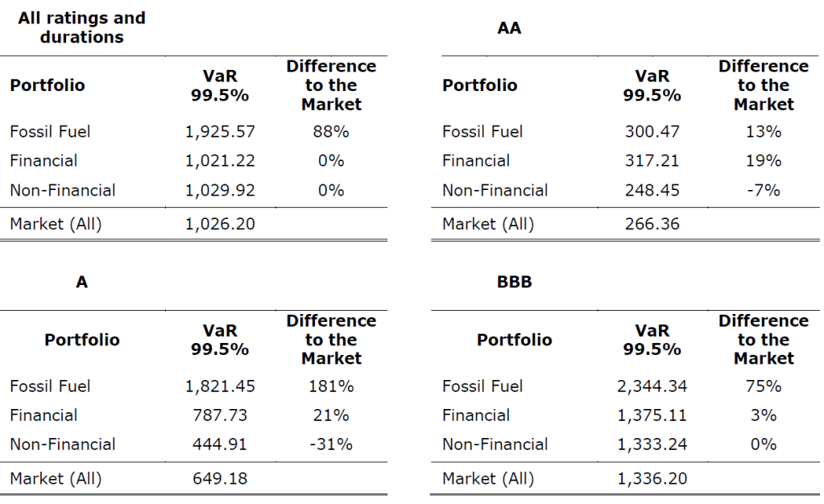Select the -7% difference cell

(x=763, y=190)
